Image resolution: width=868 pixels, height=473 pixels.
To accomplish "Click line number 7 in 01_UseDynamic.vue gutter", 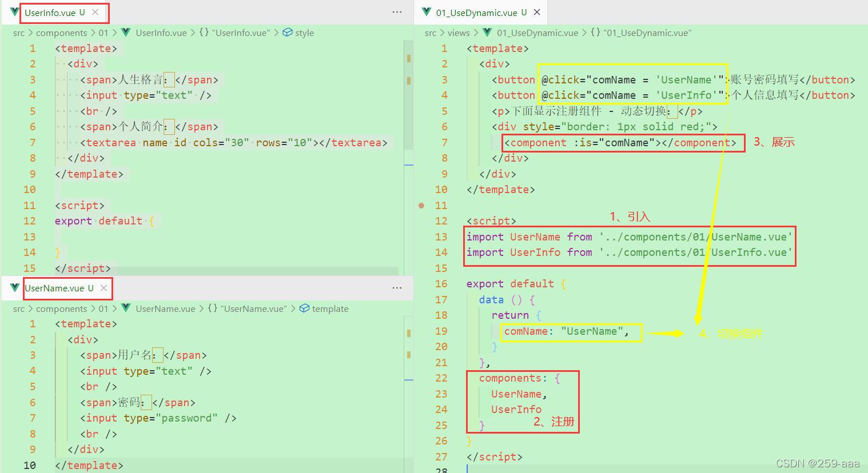I will coord(444,142).
